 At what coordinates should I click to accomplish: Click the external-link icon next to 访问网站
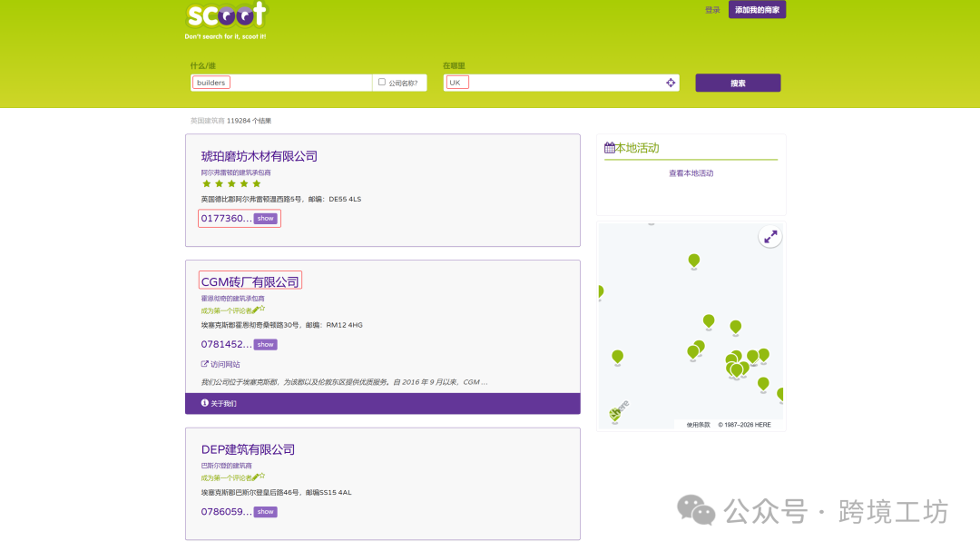205,364
